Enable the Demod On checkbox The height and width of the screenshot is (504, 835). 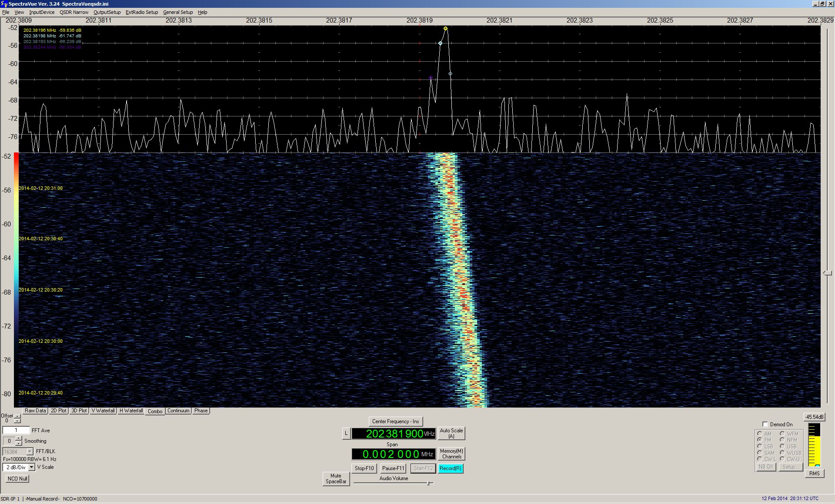pos(765,424)
